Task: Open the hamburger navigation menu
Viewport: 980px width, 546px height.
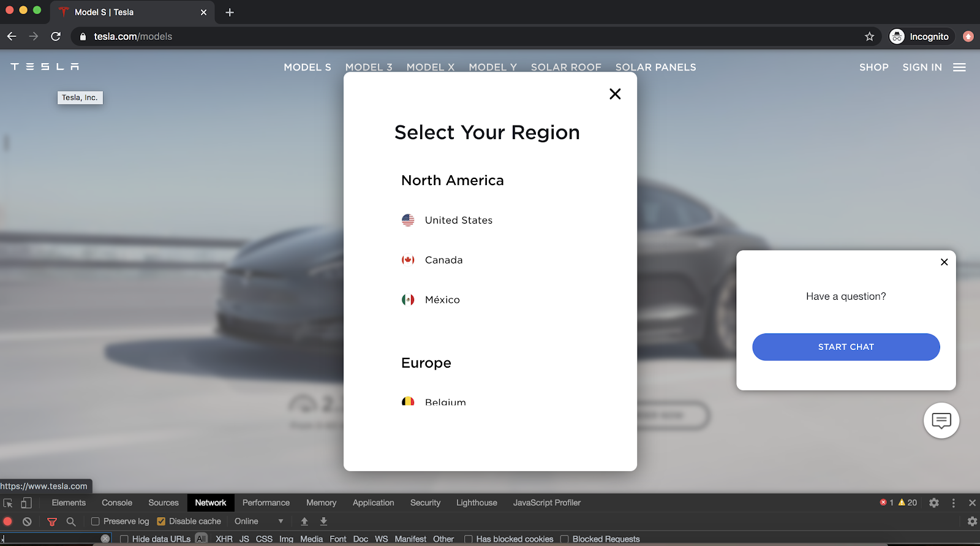Action: pyautogui.click(x=959, y=67)
